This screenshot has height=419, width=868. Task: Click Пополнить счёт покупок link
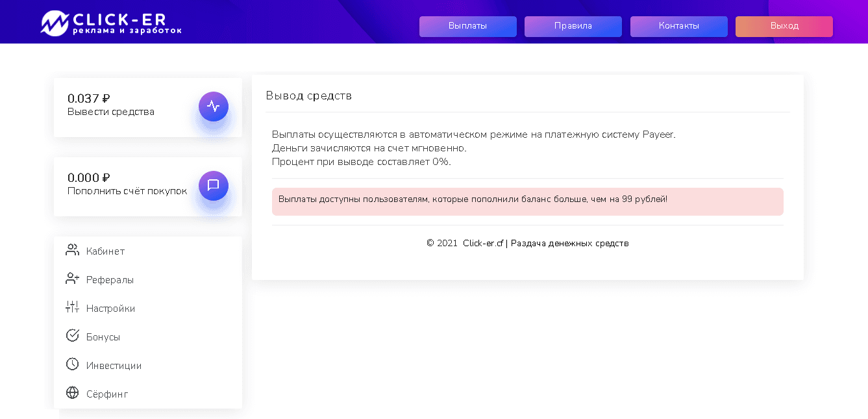tap(127, 191)
